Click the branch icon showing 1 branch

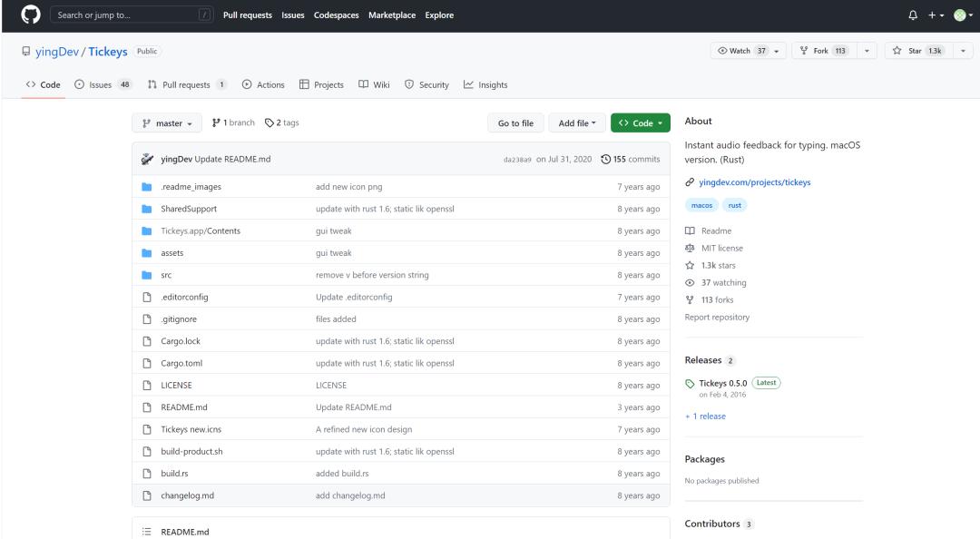[216, 123]
